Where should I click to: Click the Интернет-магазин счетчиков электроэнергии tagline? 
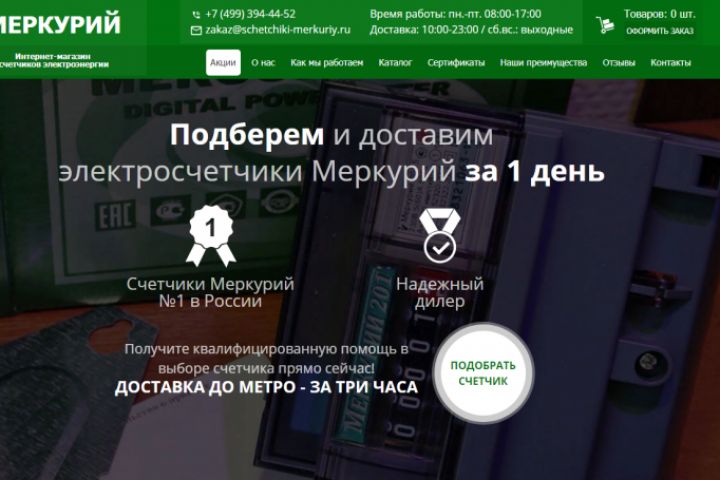click(x=54, y=60)
